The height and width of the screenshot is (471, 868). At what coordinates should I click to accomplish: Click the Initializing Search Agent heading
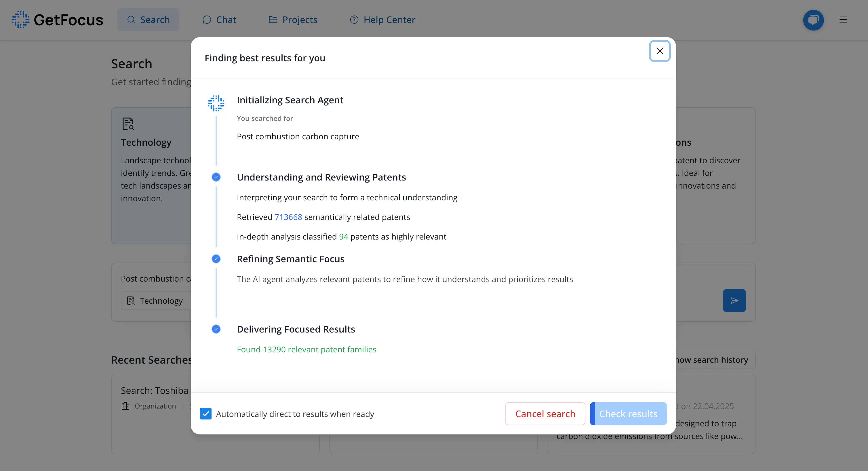point(290,100)
